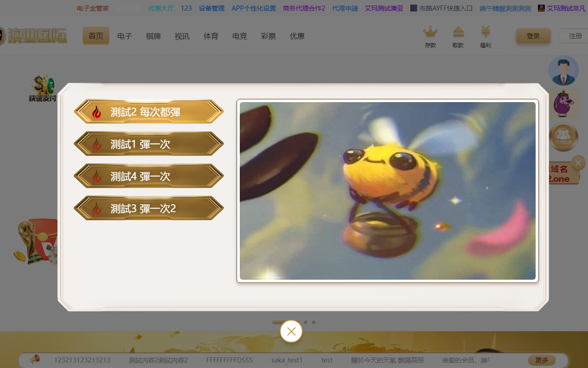Click the 123213123213213 ticker message
The height and width of the screenshot is (368, 588).
(x=82, y=360)
